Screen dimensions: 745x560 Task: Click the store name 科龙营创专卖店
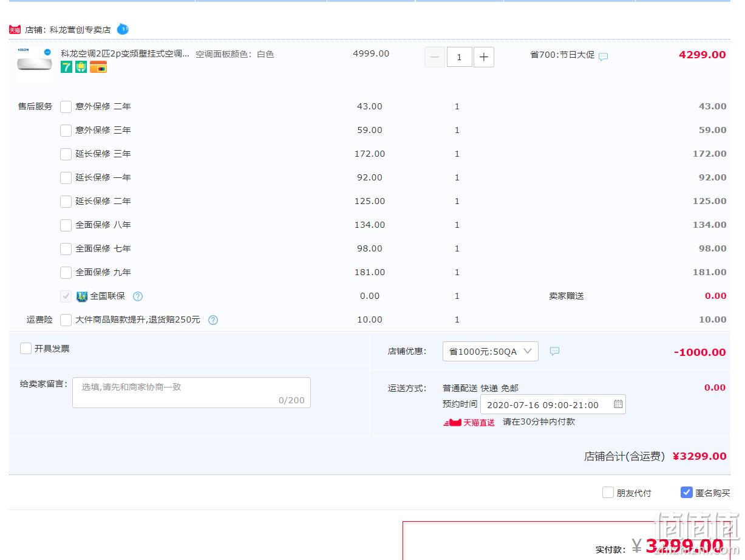[80, 29]
